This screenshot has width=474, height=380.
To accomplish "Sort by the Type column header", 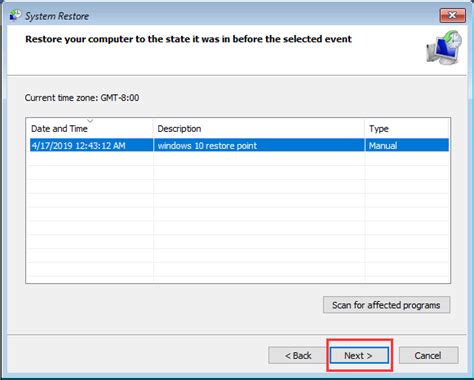I will (x=407, y=128).
